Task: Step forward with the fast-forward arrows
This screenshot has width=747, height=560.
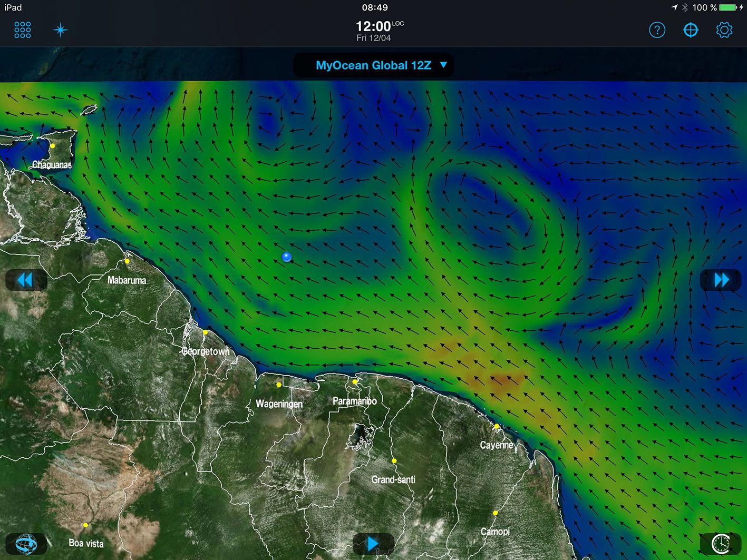Action: click(x=721, y=280)
